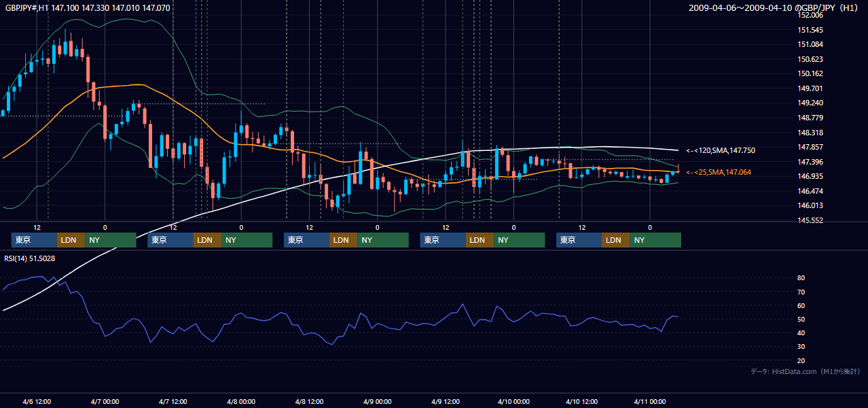The width and height of the screenshot is (868, 408).
Task: Select the rightmost 東京 session block
Action: 579,240
